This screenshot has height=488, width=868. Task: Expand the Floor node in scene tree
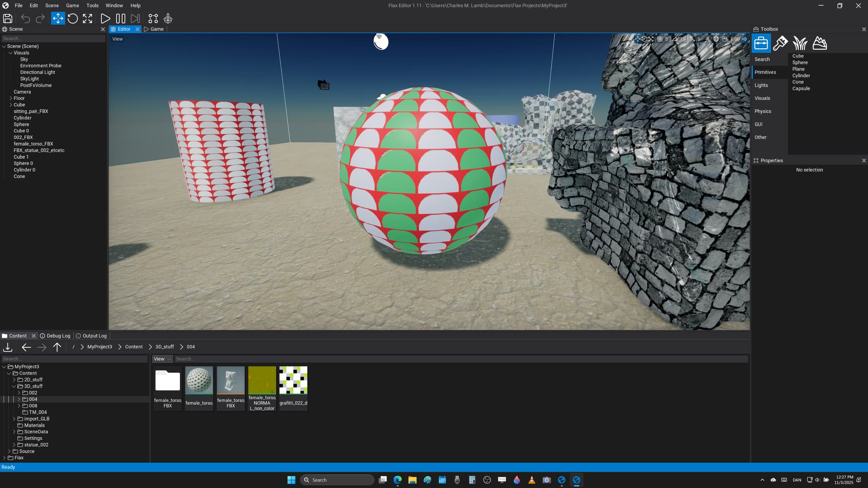[x=11, y=98]
